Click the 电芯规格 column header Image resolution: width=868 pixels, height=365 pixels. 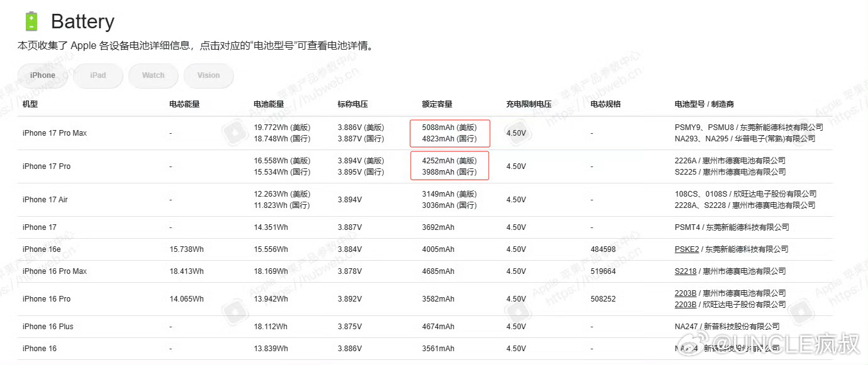pyautogui.click(x=606, y=104)
